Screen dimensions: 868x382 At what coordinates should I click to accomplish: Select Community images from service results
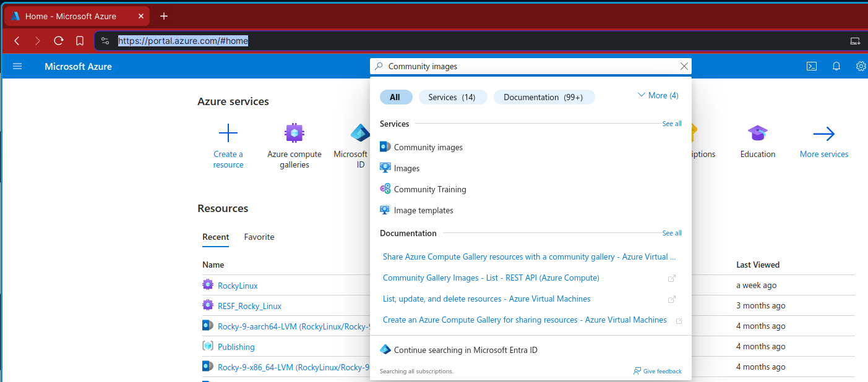(x=428, y=147)
